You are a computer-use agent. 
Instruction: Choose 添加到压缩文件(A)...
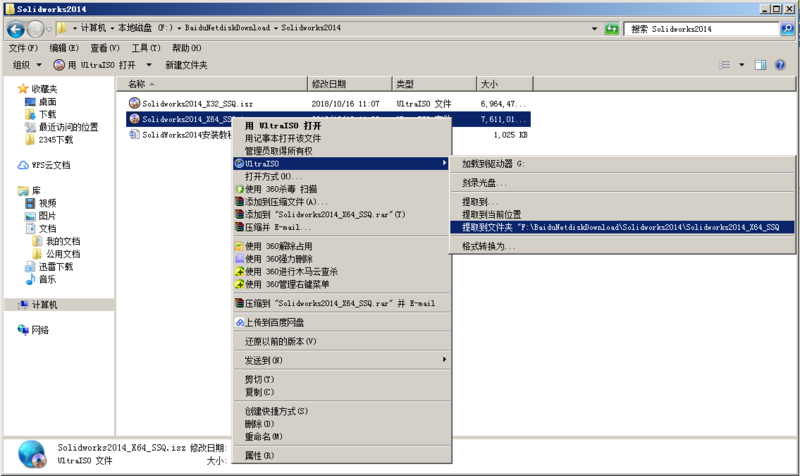(342, 202)
